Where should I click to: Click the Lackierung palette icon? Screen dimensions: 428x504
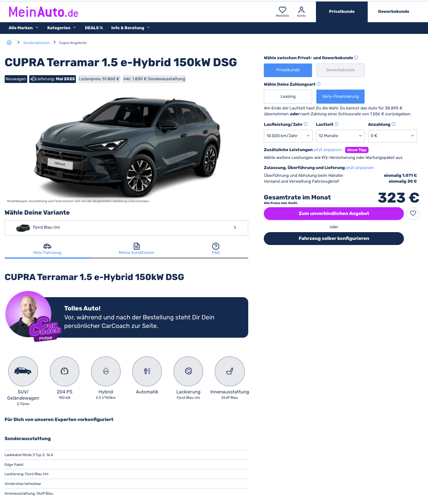point(188,371)
